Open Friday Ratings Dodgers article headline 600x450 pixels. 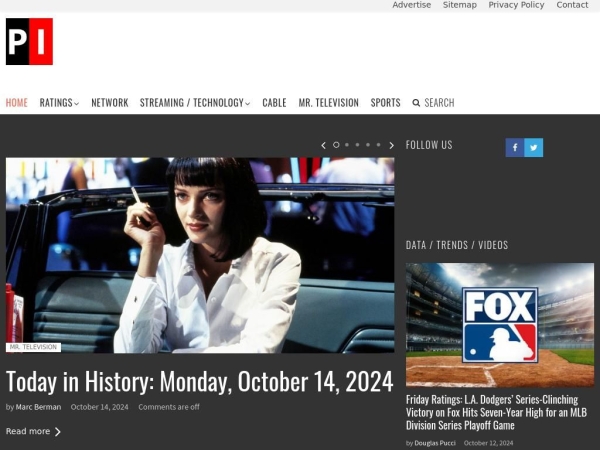point(496,412)
